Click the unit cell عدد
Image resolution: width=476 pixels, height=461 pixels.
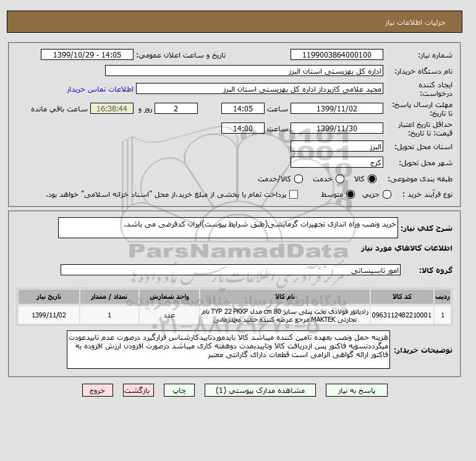tap(169, 315)
